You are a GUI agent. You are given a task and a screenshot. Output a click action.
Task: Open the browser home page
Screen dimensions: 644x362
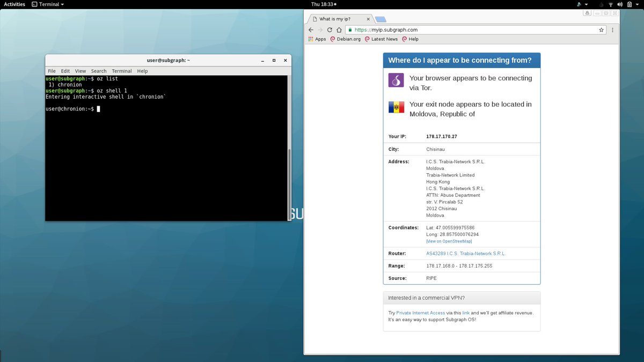pyautogui.click(x=339, y=30)
